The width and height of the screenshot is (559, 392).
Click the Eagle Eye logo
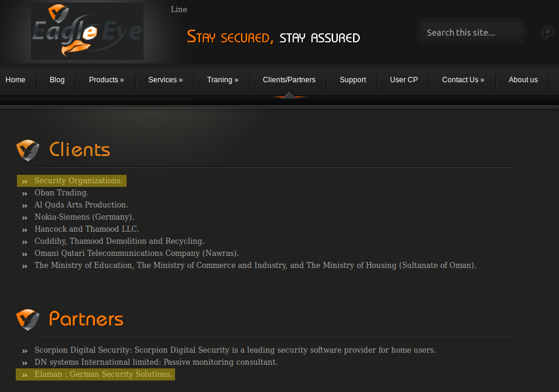point(87,31)
